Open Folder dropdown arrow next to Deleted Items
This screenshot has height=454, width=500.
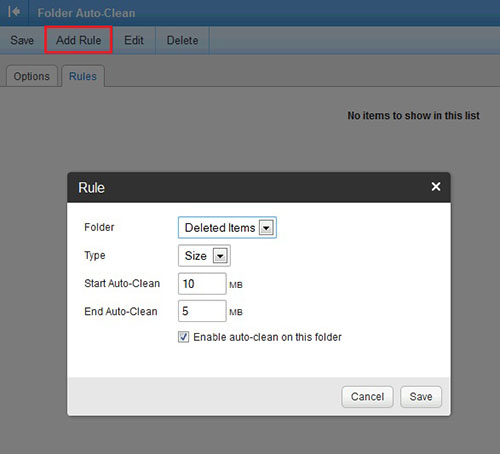pos(266,228)
